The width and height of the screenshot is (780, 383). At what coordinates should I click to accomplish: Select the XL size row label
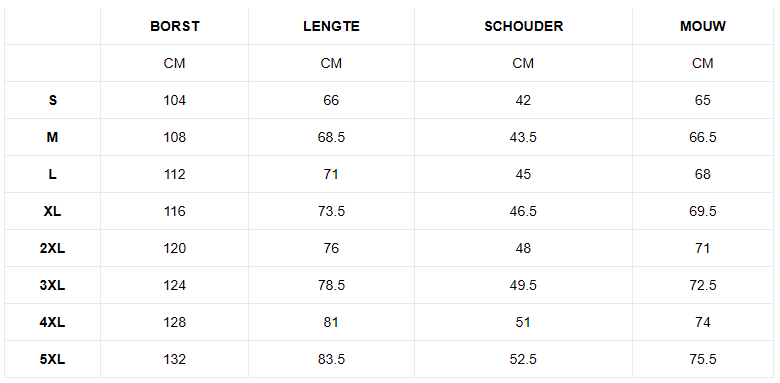(x=53, y=211)
